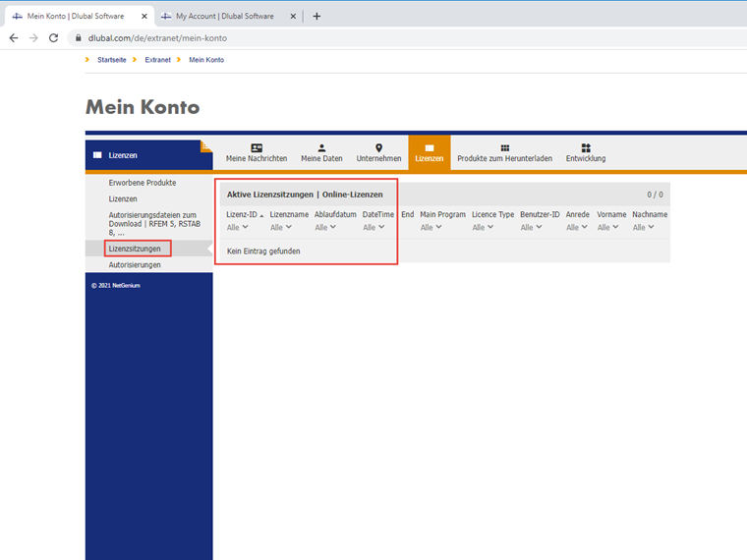
Task: Sort by Lizenz-ID column header
Action: (x=242, y=215)
